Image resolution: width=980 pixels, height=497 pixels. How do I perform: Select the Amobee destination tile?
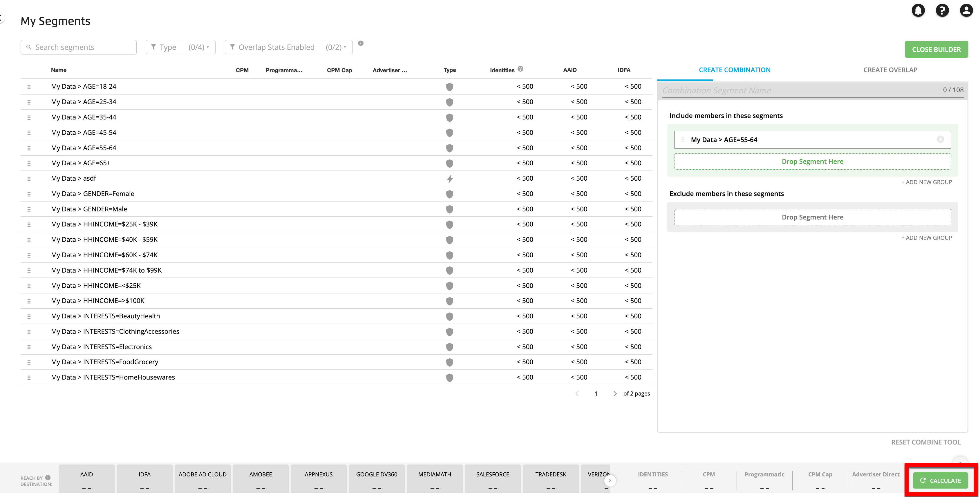[261, 479]
